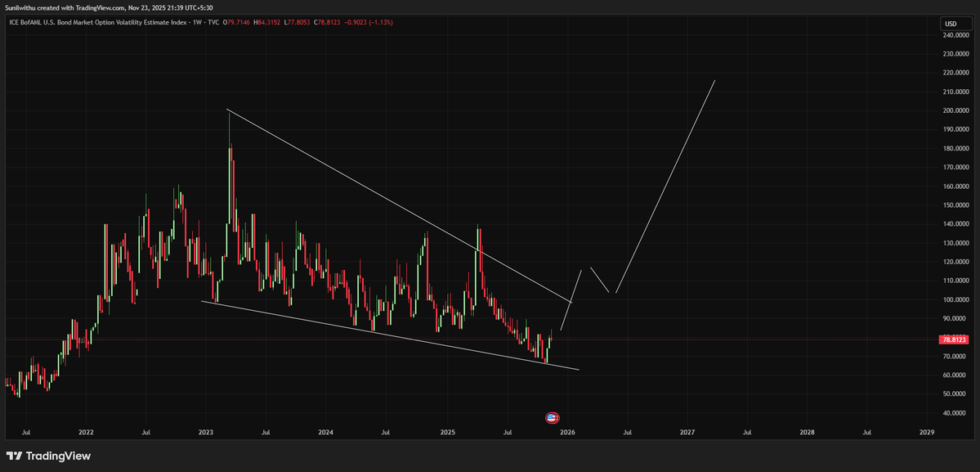Click the 40.0000 price axis label
The width and height of the screenshot is (980, 472).
pyautogui.click(x=955, y=412)
